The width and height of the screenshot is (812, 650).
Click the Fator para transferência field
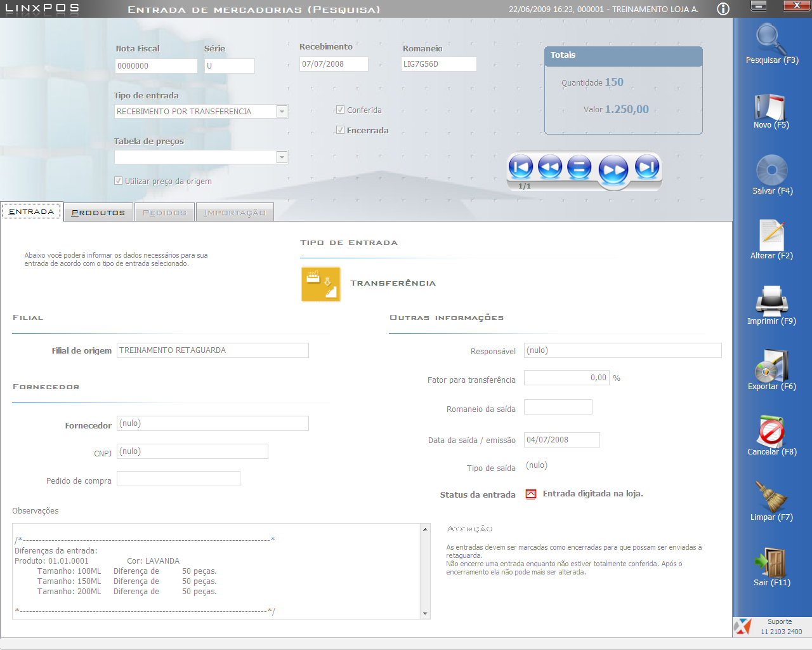(x=566, y=378)
